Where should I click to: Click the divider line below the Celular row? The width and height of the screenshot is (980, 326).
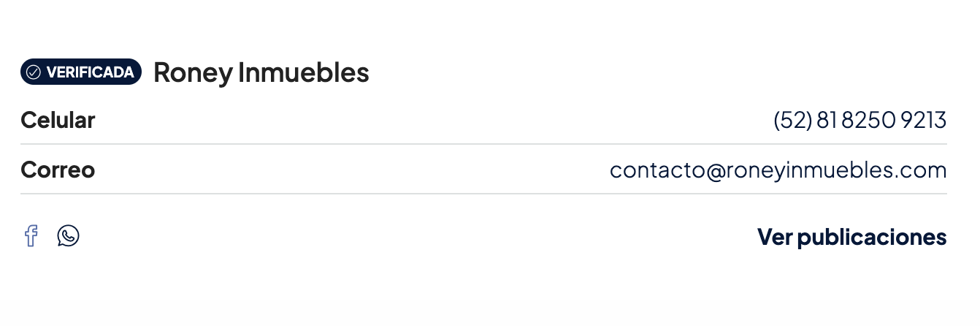[x=483, y=145]
